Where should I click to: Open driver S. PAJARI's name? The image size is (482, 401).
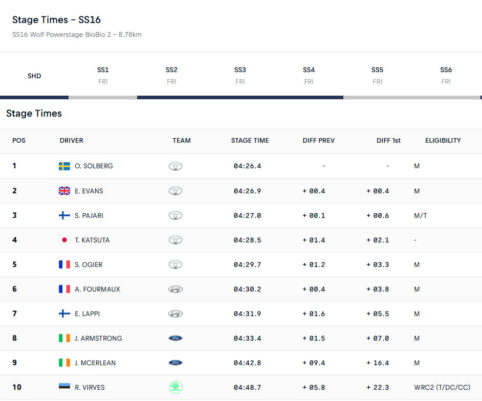(x=89, y=216)
